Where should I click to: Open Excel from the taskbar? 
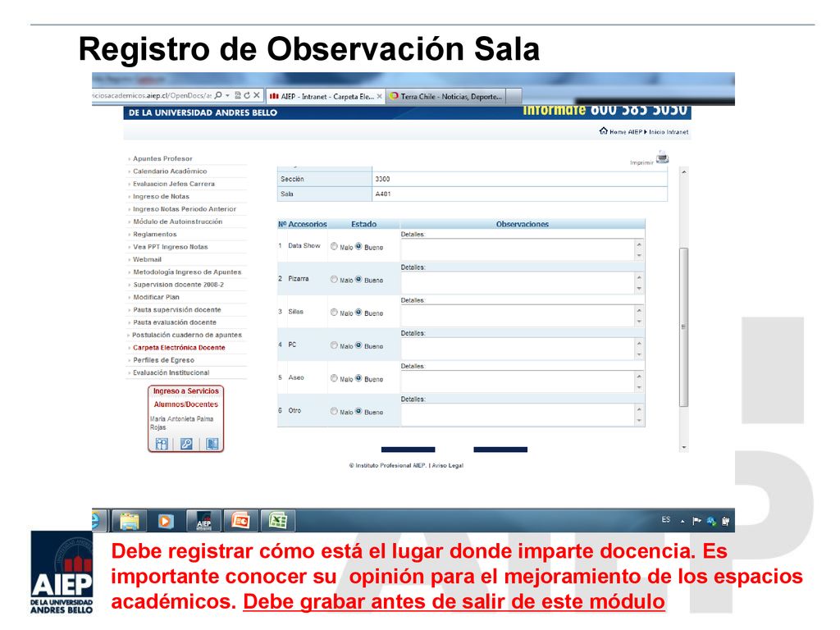click(278, 521)
